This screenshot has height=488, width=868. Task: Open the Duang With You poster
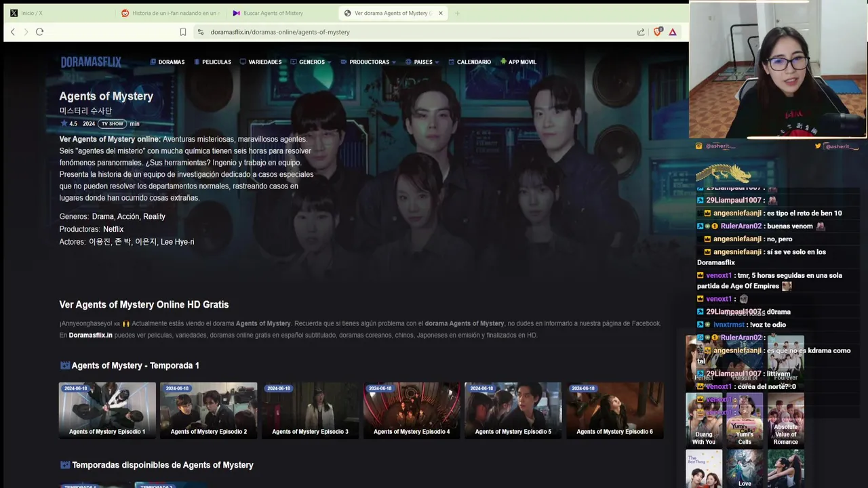[704, 420]
